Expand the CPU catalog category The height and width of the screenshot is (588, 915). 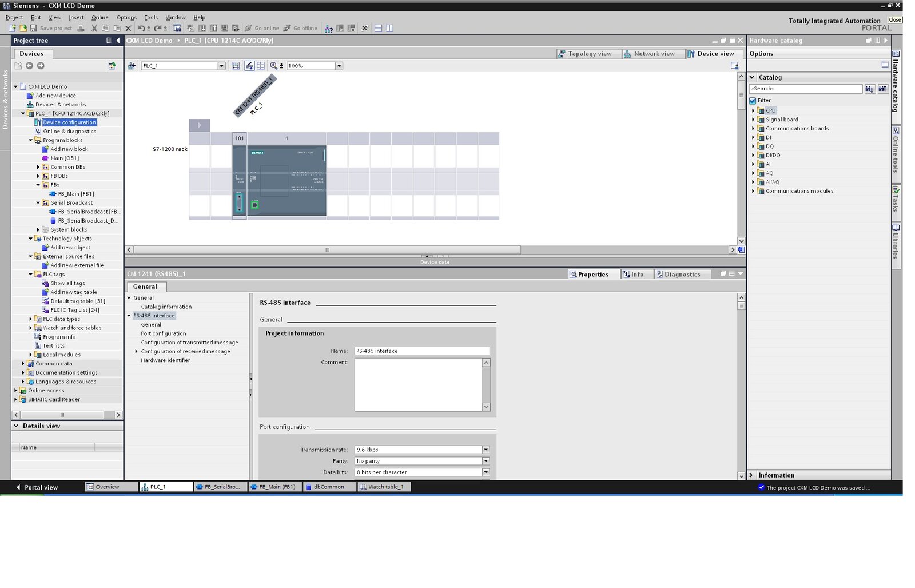click(x=753, y=110)
